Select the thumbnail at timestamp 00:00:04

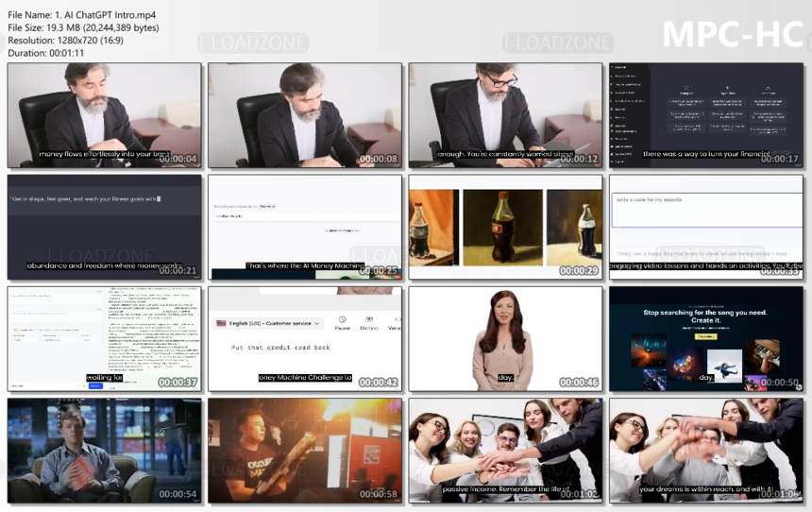(x=105, y=115)
